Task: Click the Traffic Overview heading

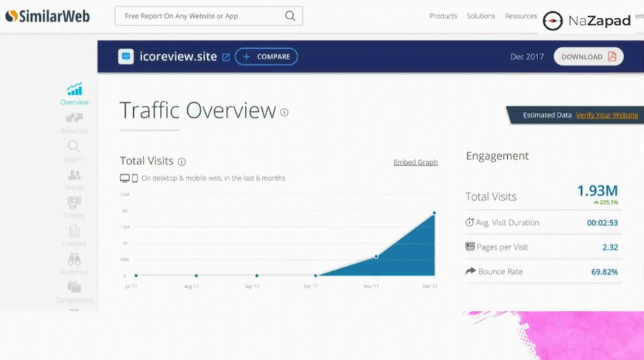Action: coord(198,110)
